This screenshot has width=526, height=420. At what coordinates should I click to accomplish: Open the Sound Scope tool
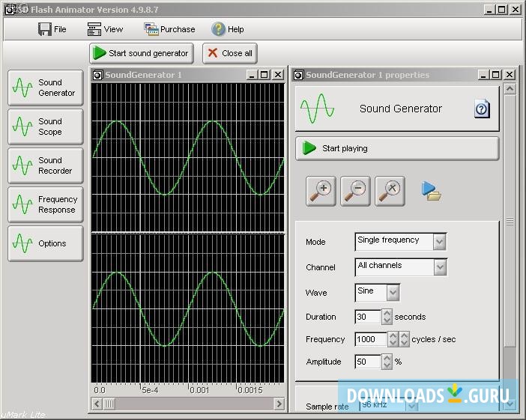(x=45, y=127)
